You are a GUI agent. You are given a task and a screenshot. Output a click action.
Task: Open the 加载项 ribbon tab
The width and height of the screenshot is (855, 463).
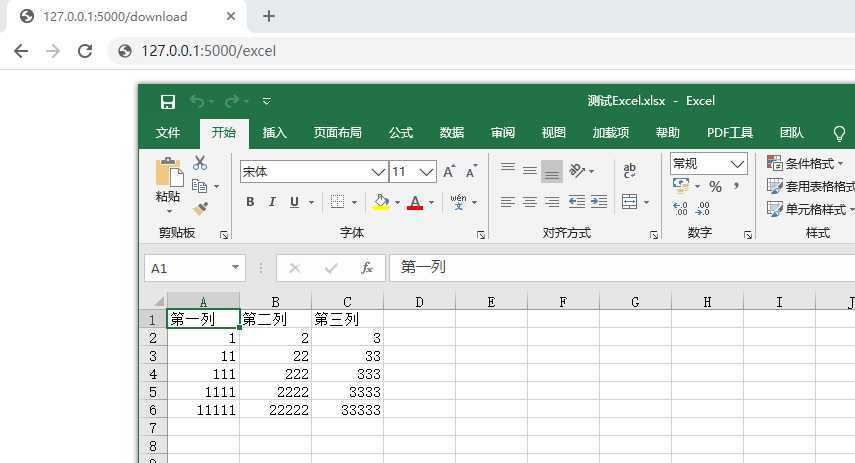(611, 133)
